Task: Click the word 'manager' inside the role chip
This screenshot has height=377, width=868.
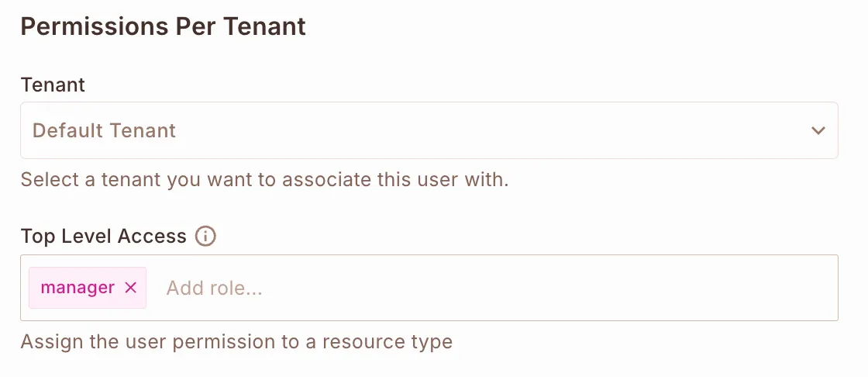Action: coord(77,288)
